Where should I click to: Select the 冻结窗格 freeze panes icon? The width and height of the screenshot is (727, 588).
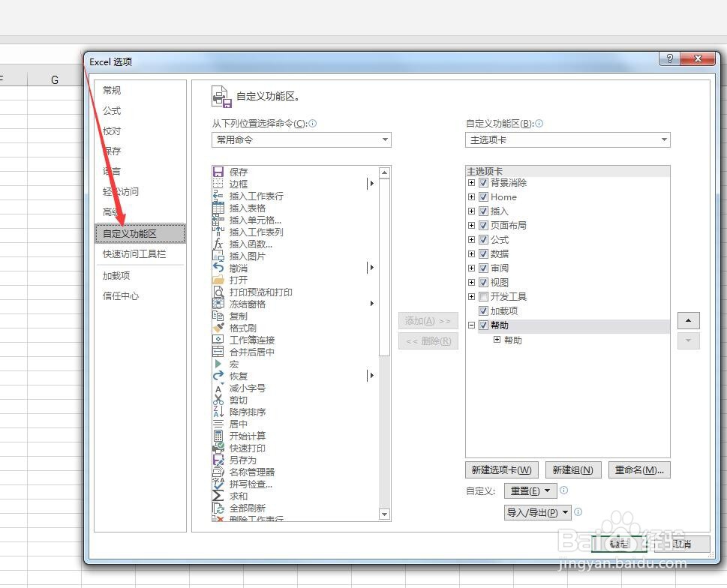click(218, 304)
